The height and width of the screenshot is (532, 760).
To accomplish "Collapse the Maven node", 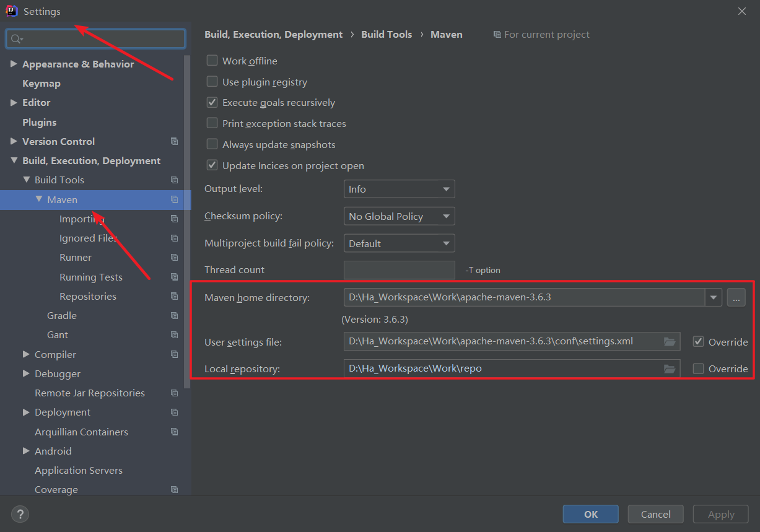I will click(x=39, y=199).
